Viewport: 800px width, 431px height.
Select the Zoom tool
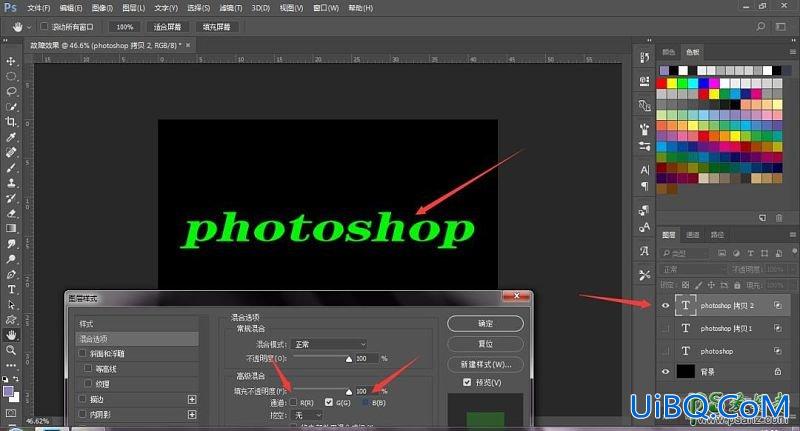click(11, 350)
